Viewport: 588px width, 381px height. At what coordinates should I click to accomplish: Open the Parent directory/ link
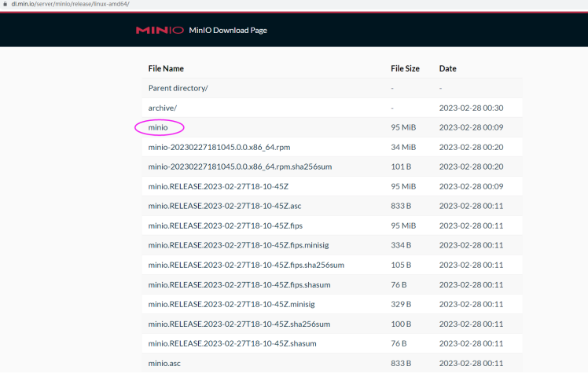(x=178, y=88)
